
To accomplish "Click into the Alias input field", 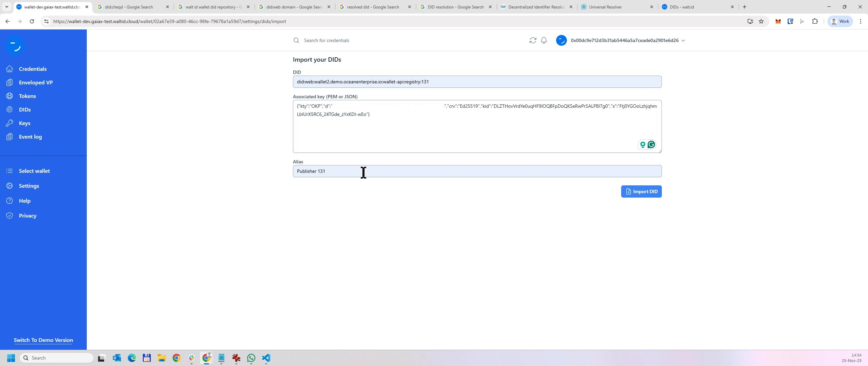I will pos(477,171).
